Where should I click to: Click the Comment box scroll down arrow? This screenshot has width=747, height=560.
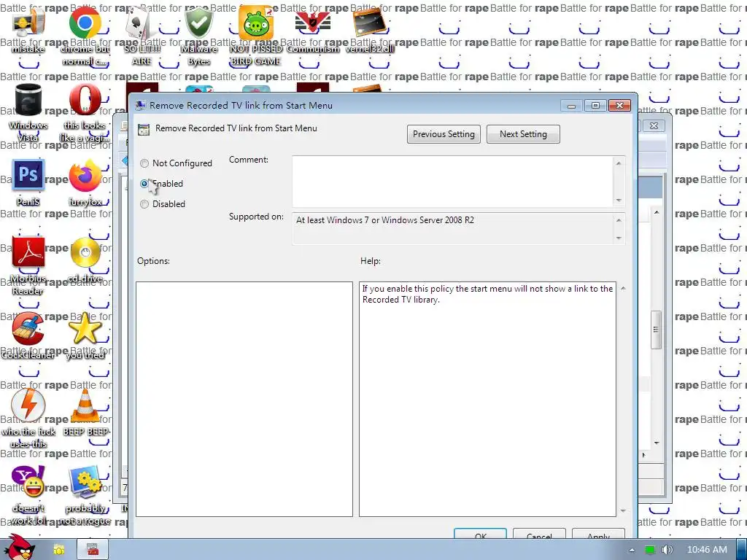tap(619, 201)
